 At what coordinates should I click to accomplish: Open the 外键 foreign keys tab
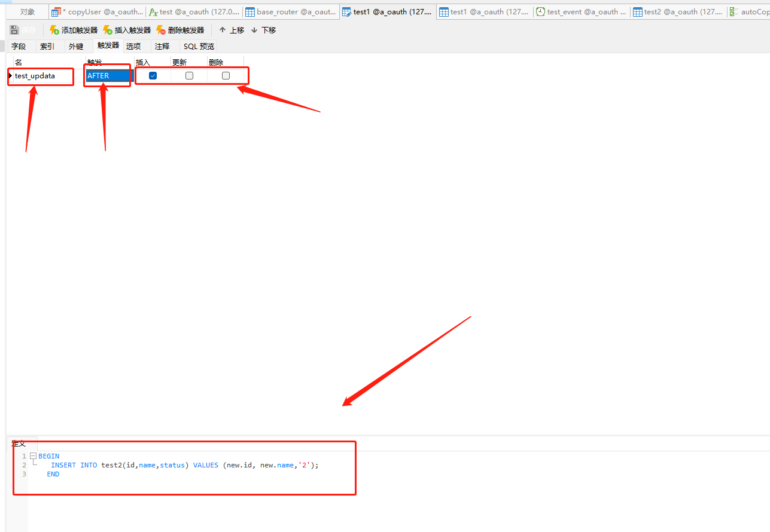tap(76, 46)
